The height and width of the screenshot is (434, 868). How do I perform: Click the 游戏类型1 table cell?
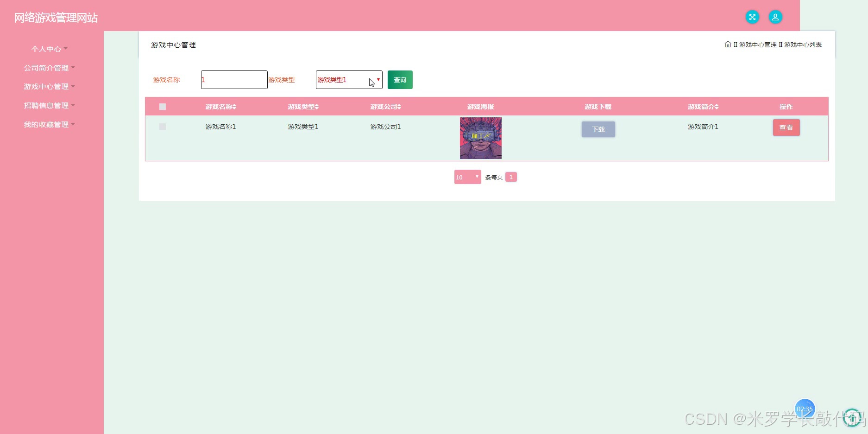point(303,127)
